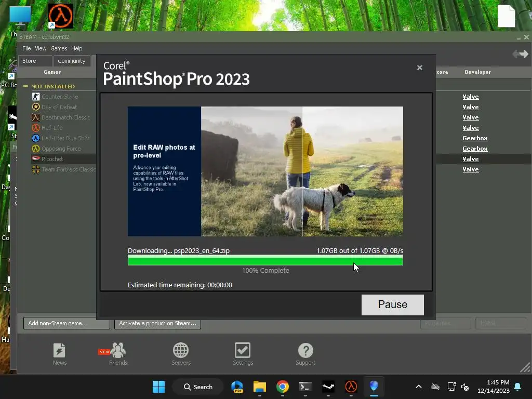Viewport: 532px width, 399px height.
Task: Collapse the NOT INSTALLED games group
Action: coord(25,86)
